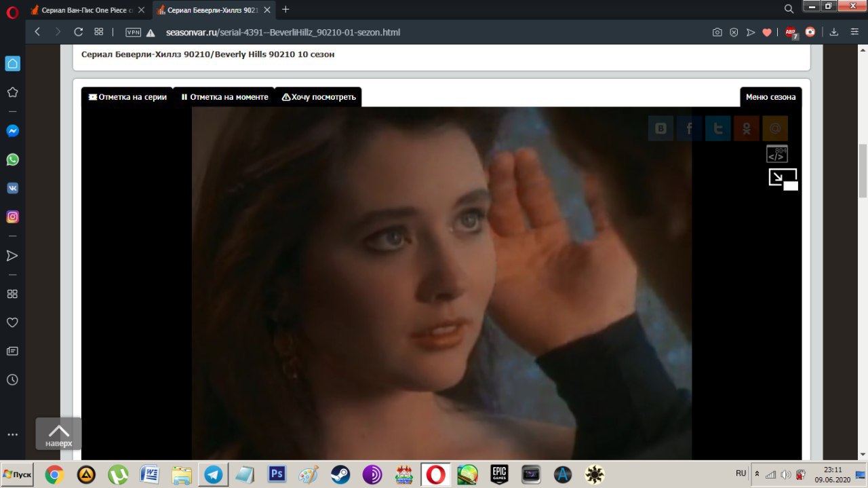
Task: Open the sidebar home icon
Action: (x=12, y=64)
